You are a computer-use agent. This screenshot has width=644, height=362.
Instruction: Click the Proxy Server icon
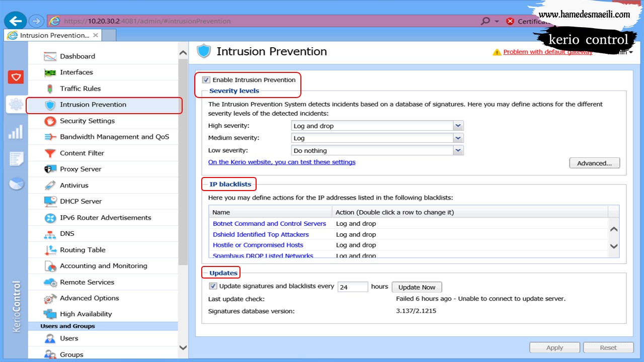(x=50, y=169)
